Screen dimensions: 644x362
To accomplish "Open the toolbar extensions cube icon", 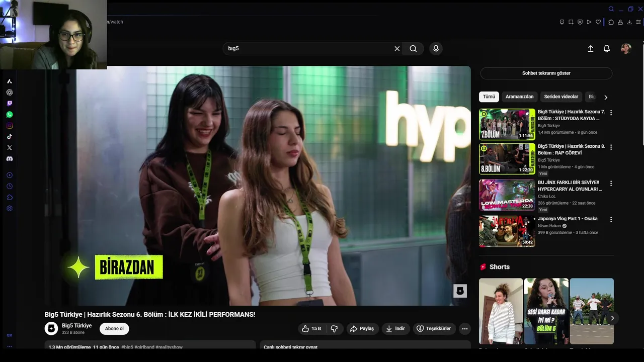I will (611, 22).
